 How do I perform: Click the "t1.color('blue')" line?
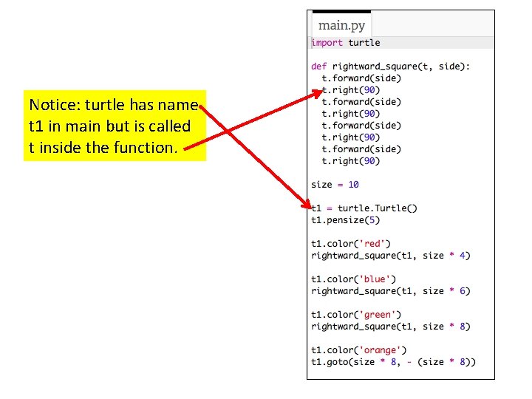(353, 279)
